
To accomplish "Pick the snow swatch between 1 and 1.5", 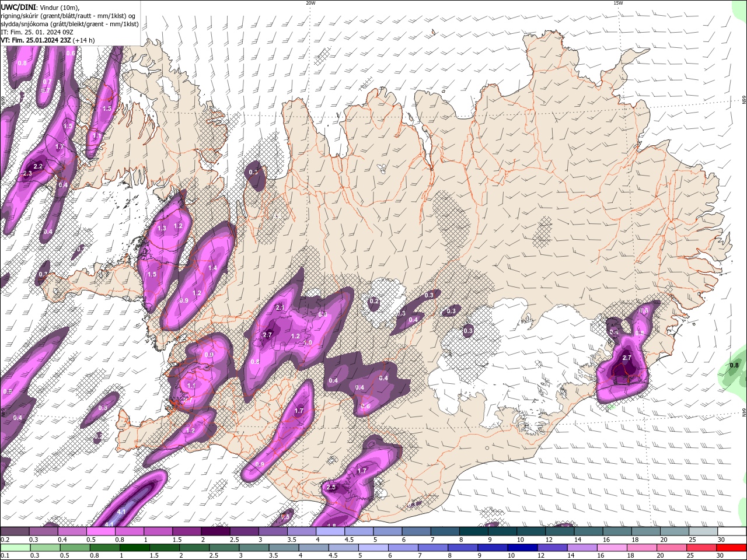I will coord(158,531).
